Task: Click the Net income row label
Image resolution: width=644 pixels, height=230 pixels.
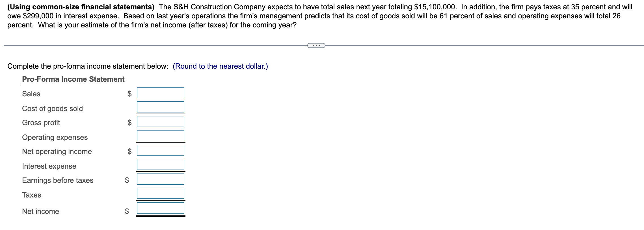Action: pos(40,211)
